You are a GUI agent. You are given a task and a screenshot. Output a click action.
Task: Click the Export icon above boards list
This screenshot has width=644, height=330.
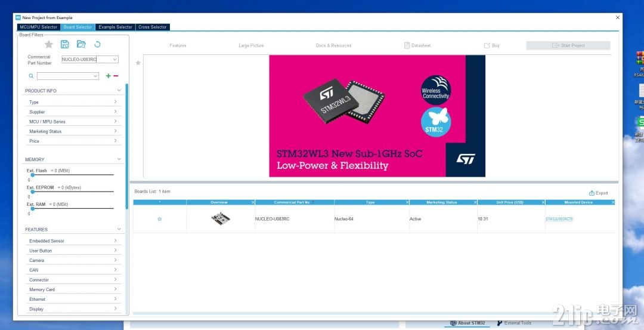click(x=592, y=193)
